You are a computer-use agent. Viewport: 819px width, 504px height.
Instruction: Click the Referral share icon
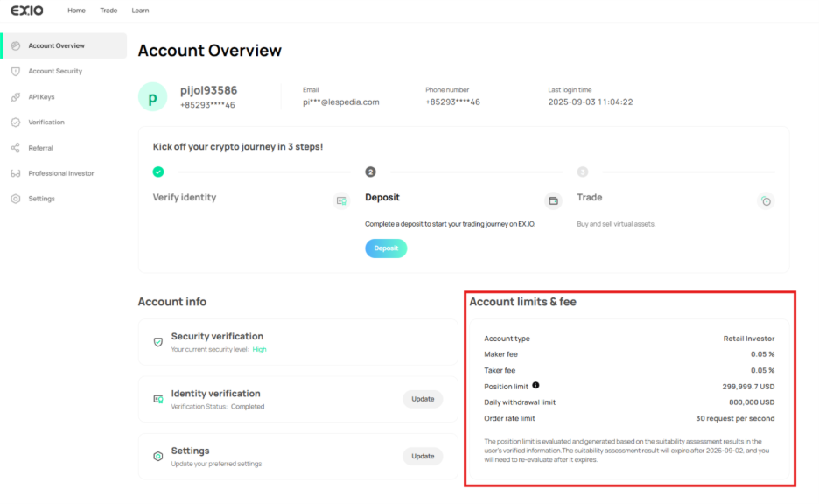tap(16, 148)
